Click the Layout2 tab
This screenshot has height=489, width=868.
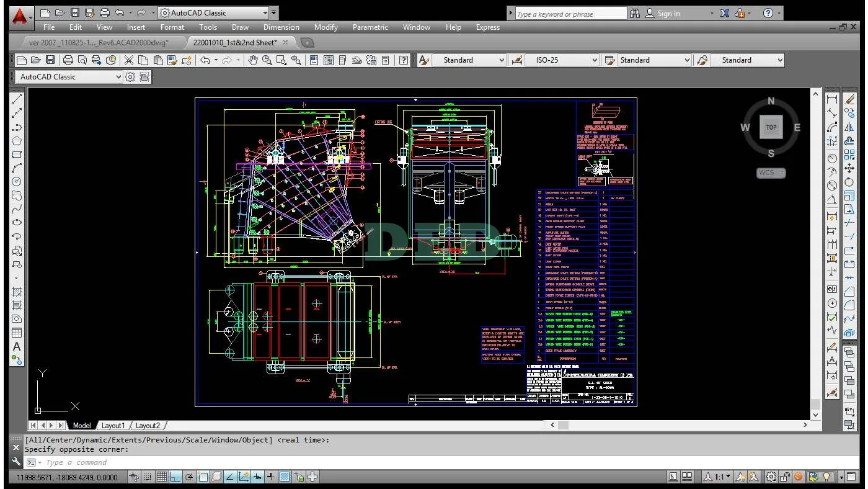coord(148,426)
